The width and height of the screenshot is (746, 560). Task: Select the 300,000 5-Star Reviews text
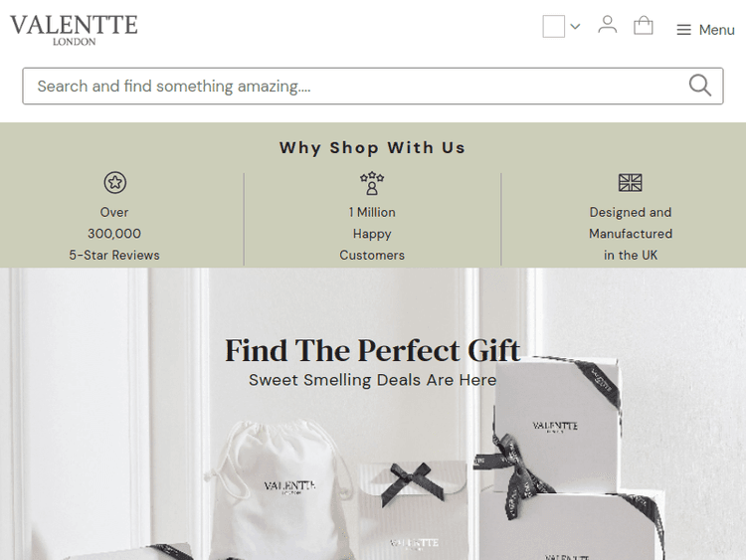tap(114, 234)
